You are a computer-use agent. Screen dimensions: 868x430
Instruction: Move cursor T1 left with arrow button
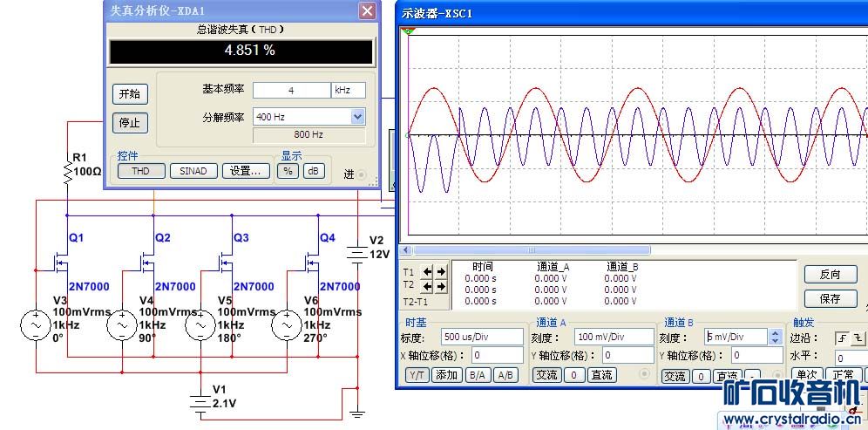pos(428,271)
